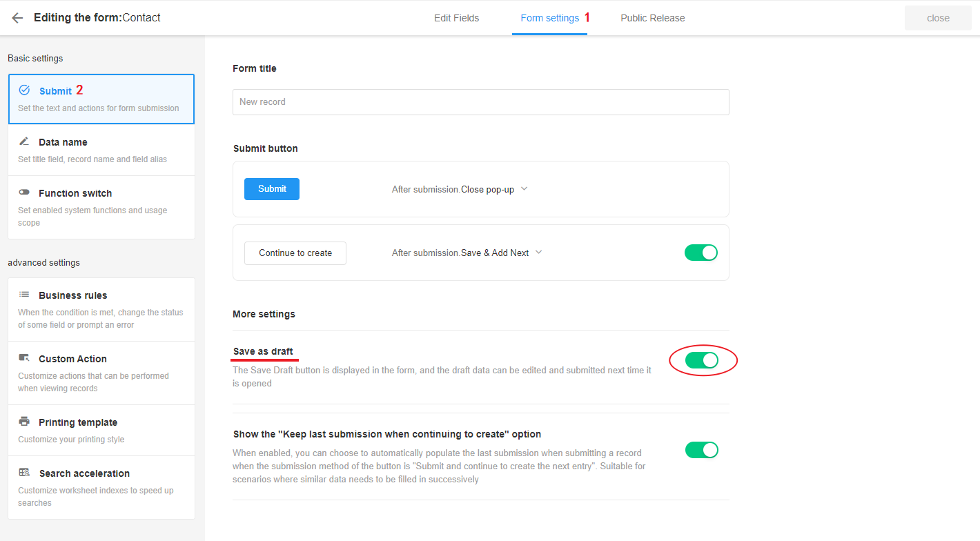The height and width of the screenshot is (541, 980).
Task: Click the Function switch toggle icon
Action: tap(24, 193)
